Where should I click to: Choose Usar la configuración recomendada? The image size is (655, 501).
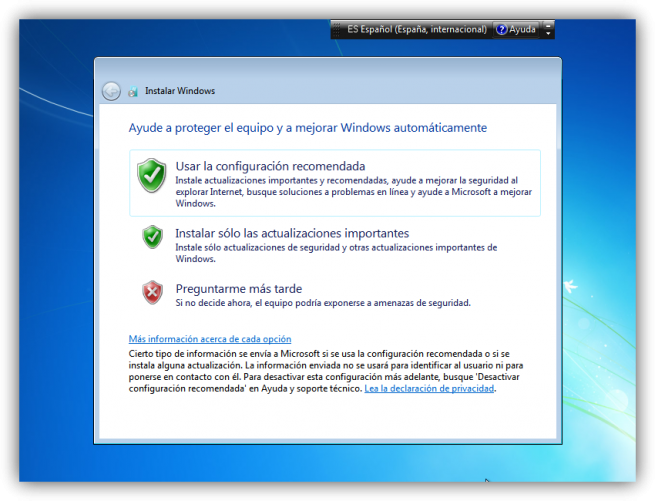pyautogui.click(x=335, y=183)
